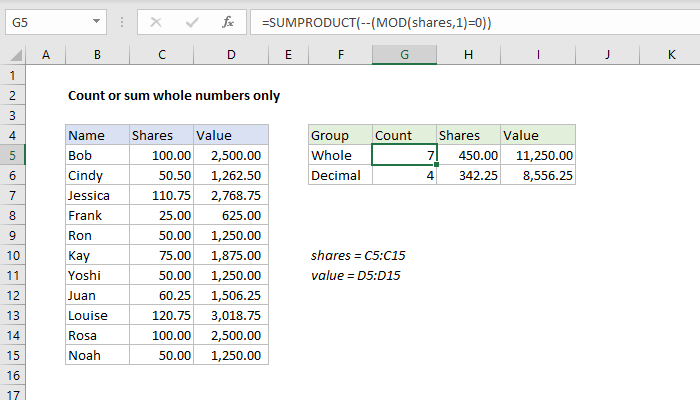Click the Cancel (X) formula bar icon

[156, 21]
